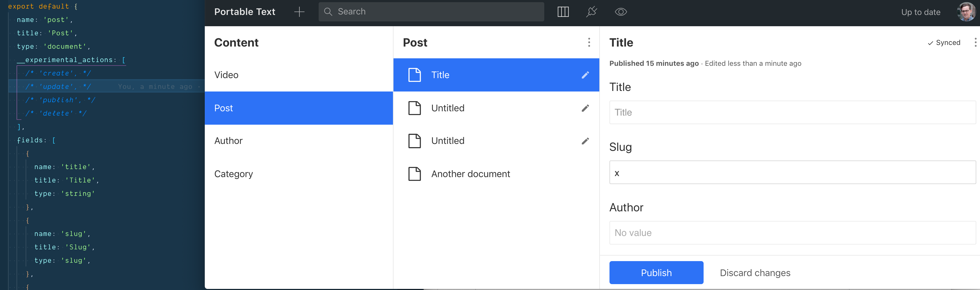Open the Author reference field

pyautogui.click(x=792, y=233)
